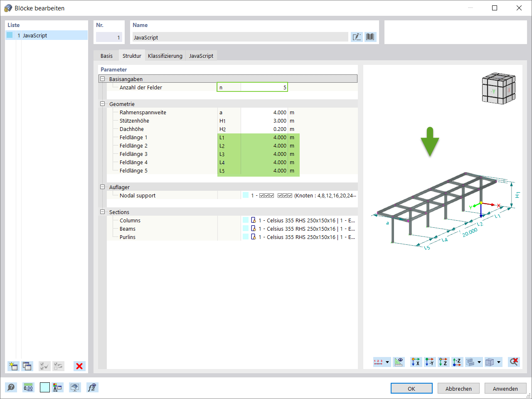The width and height of the screenshot is (532, 399).
Task: Switch to the Basis tab
Action: 106,56
